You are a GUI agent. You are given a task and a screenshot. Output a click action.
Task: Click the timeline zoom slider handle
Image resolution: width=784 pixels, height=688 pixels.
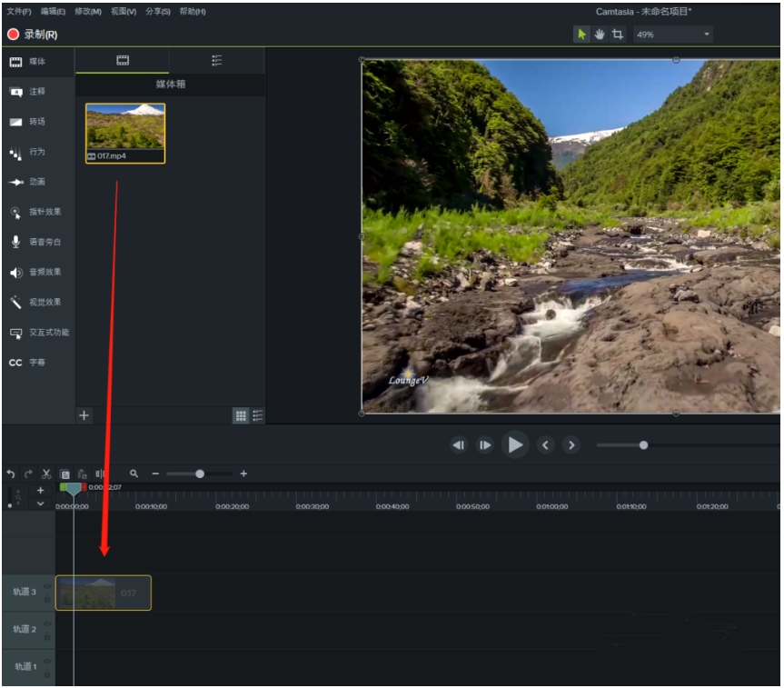coord(199,474)
